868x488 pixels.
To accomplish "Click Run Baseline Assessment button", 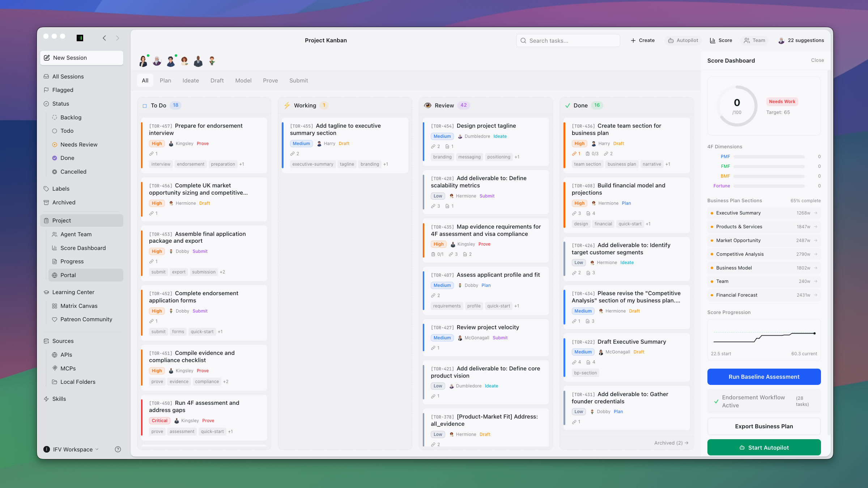I will [x=764, y=377].
